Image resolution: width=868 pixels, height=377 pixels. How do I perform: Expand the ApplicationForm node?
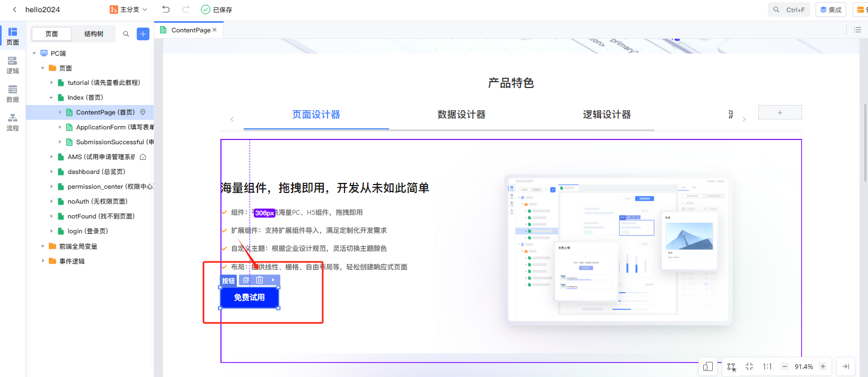coord(60,127)
